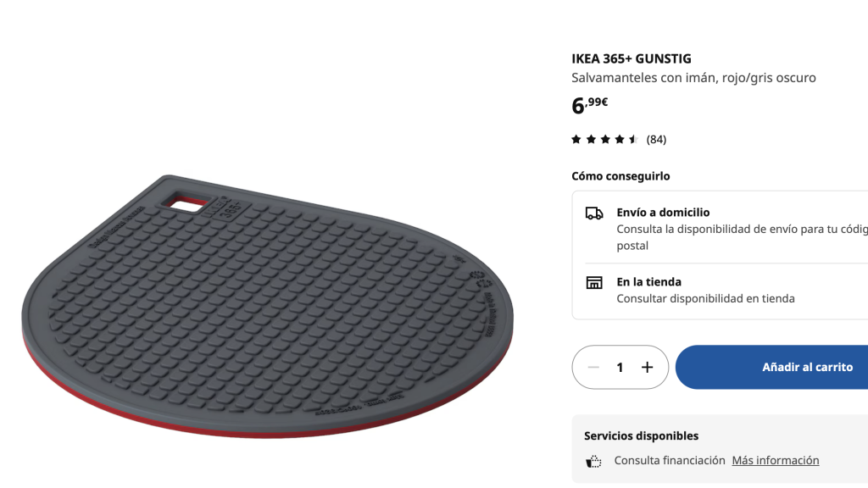Click the Consulta financiación text
This screenshot has height=488, width=868.
tap(670, 460)
